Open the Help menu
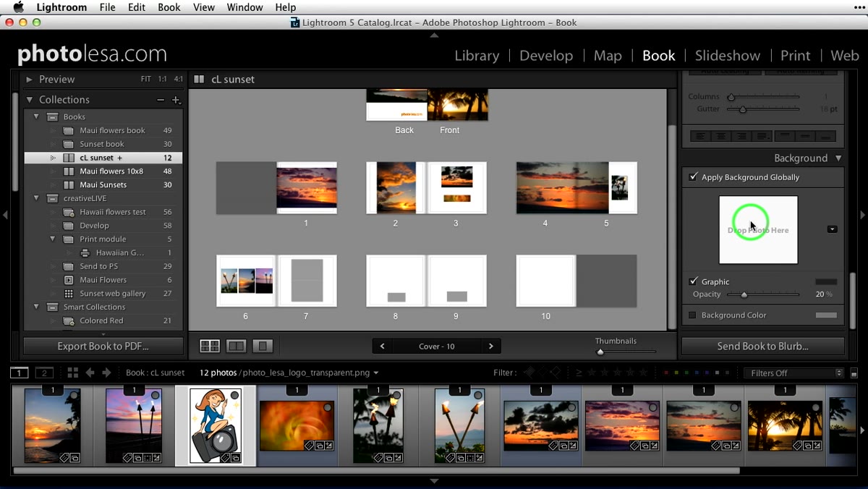Viewport: 868px width, 489px height. (286, 7)
